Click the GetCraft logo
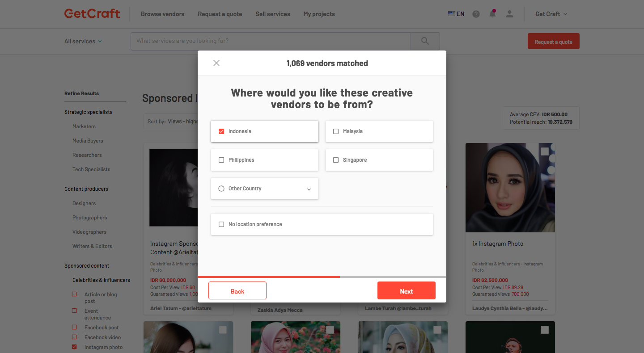This screenshot has width=644, height=353. (92, 13)
